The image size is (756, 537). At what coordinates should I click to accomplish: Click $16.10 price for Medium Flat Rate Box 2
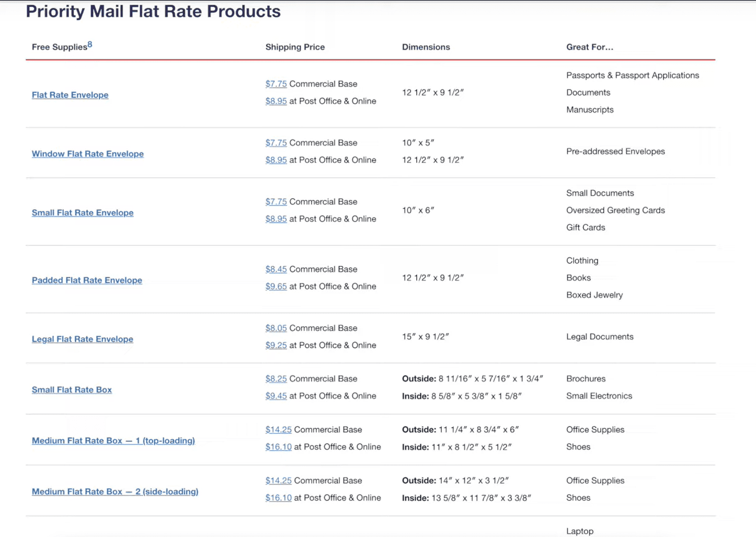tap(278, 497)
